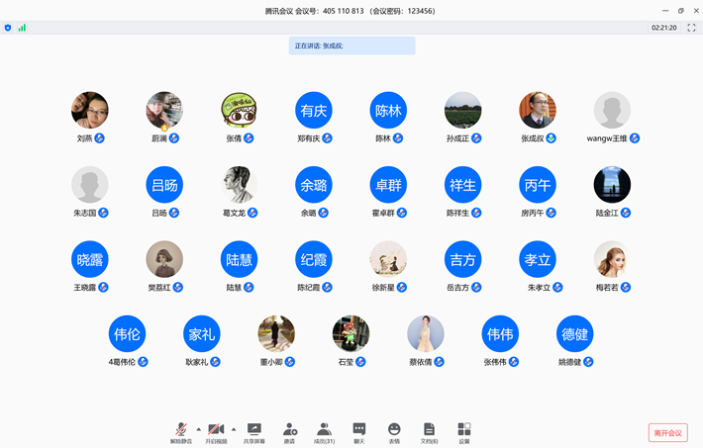Select participant 刘燕's avatar
Image resolution: width=703 pixels, height=448 pixels.
click(90, 110)
